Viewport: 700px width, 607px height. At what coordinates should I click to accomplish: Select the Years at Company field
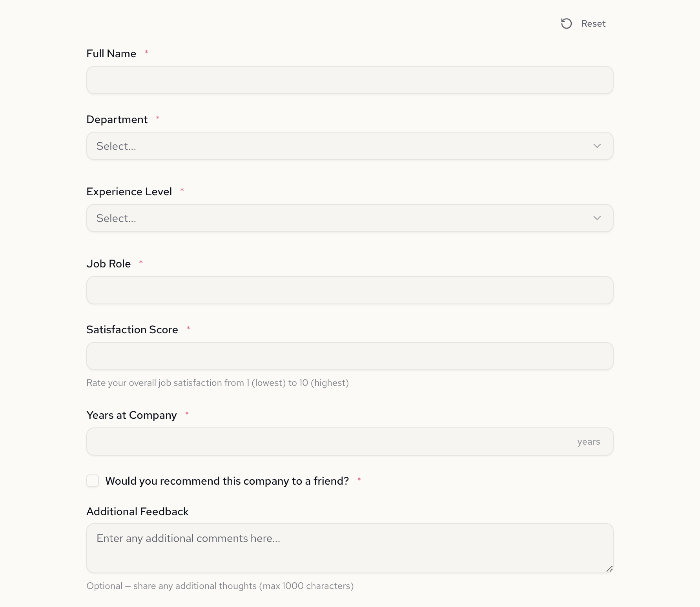[349, 441]
